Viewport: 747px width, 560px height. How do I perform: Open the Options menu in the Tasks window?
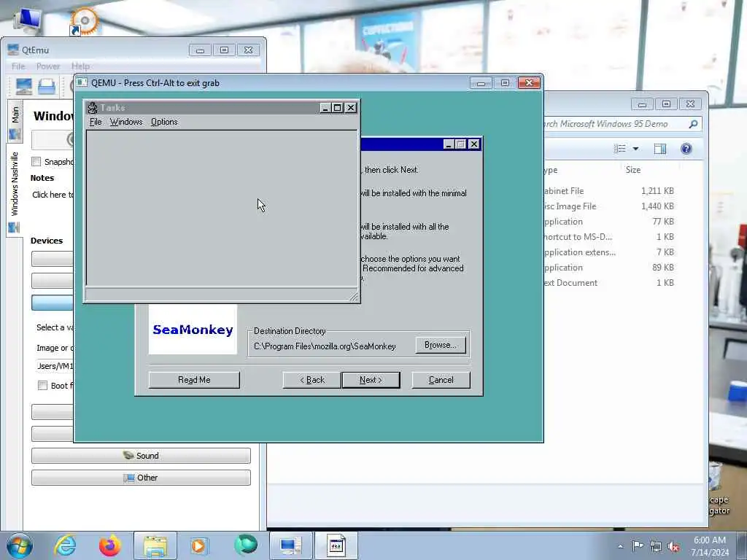point(164,122)
